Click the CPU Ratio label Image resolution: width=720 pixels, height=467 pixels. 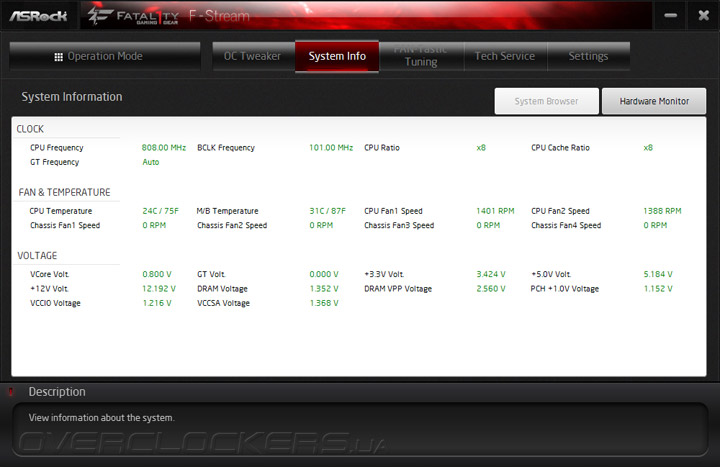tap(382, 148)
